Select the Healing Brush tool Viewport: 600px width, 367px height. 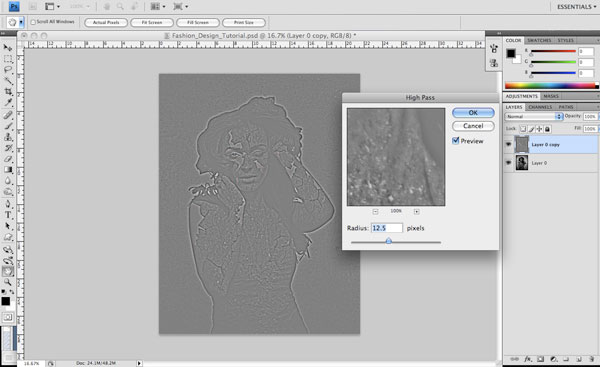point(8,115)
